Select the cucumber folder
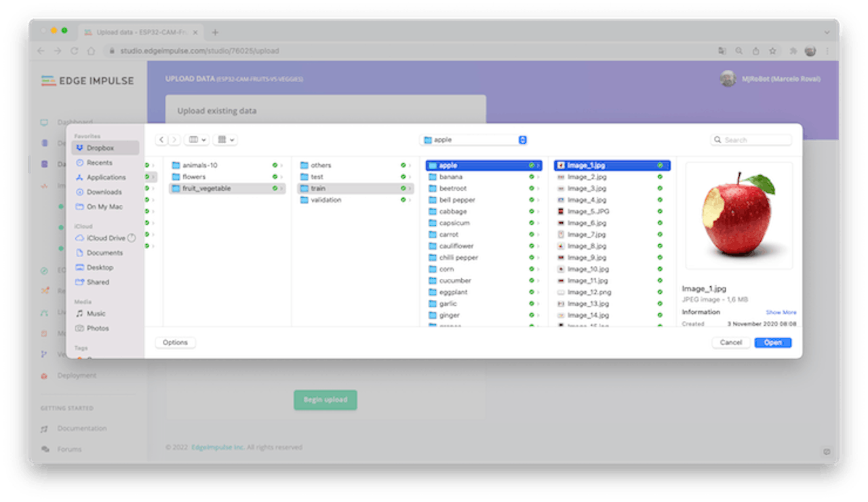868x502 pixels. click(484, 281)
